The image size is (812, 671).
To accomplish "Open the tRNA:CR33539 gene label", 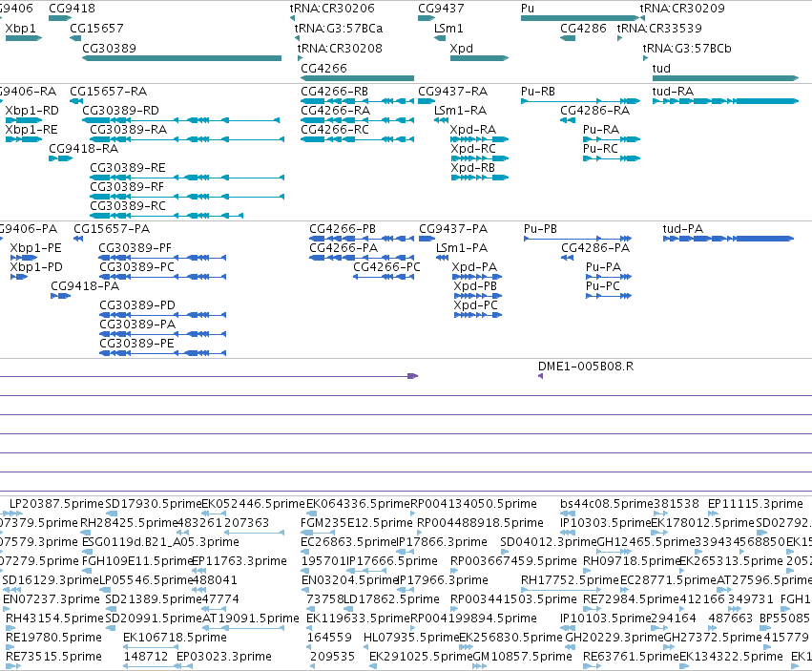I will (659, 28).
